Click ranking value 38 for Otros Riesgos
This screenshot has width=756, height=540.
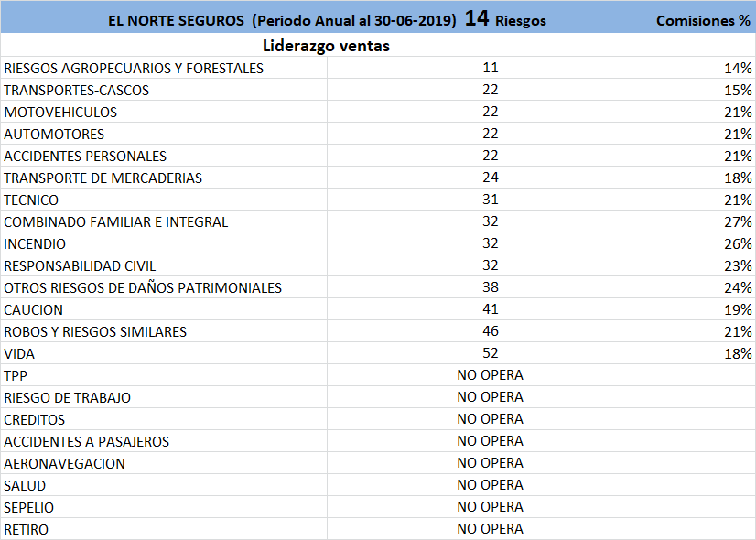pyautogui.click(x=491, y=287)
